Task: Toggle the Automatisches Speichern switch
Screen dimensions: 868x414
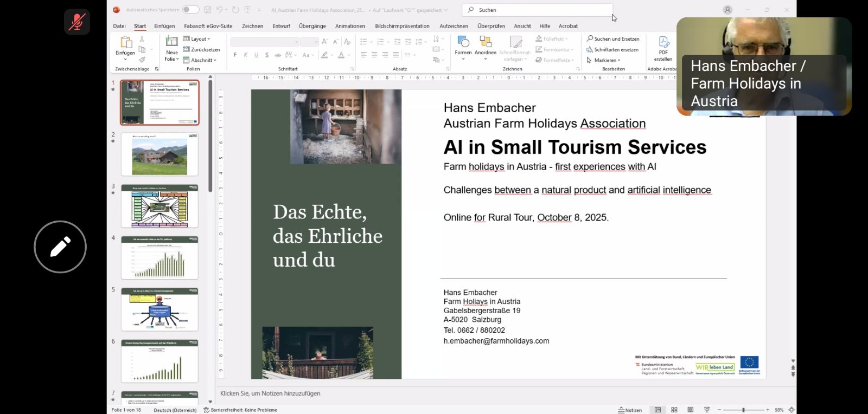Action: click(x=190, y=10)
